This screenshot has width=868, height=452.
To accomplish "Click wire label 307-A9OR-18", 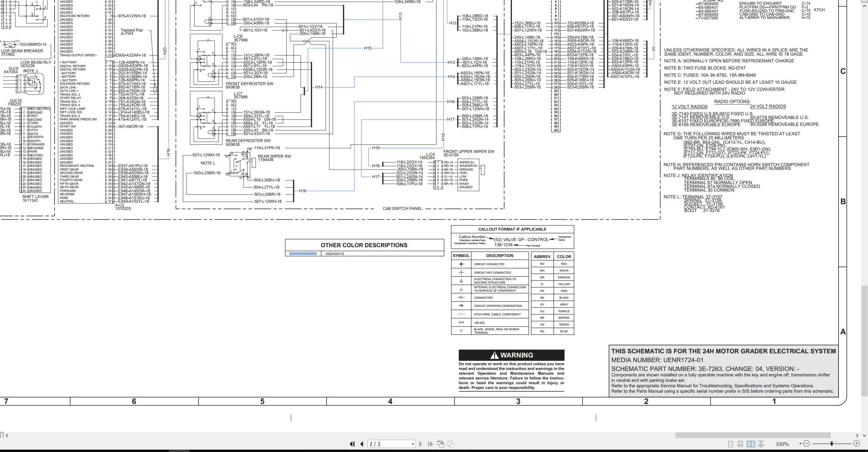I will pos(131,126).
